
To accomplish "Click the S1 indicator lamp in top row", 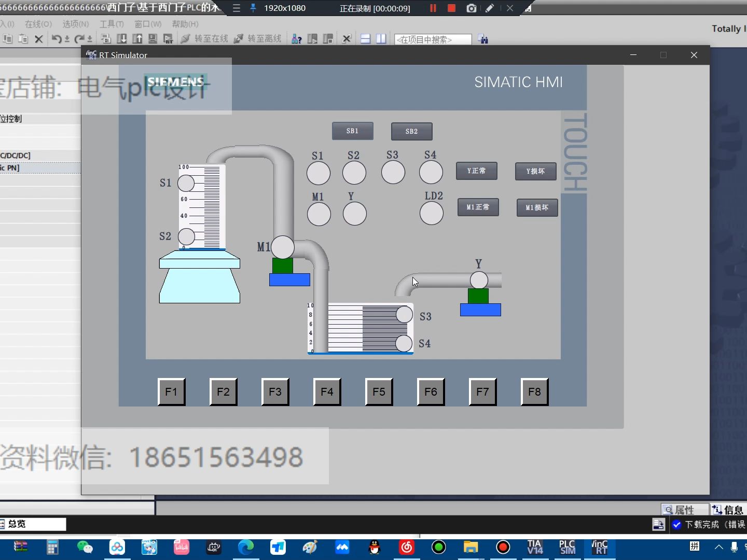I will coord(319,173).
